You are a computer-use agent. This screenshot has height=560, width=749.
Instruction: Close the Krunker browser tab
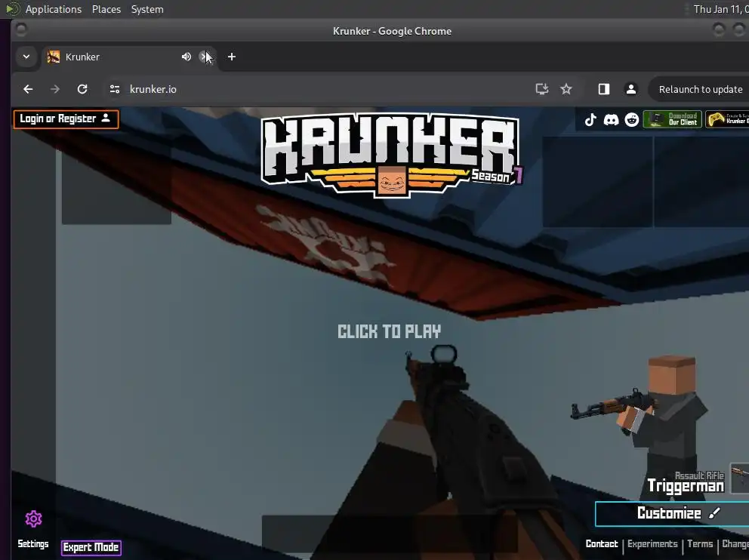(205, 57)
